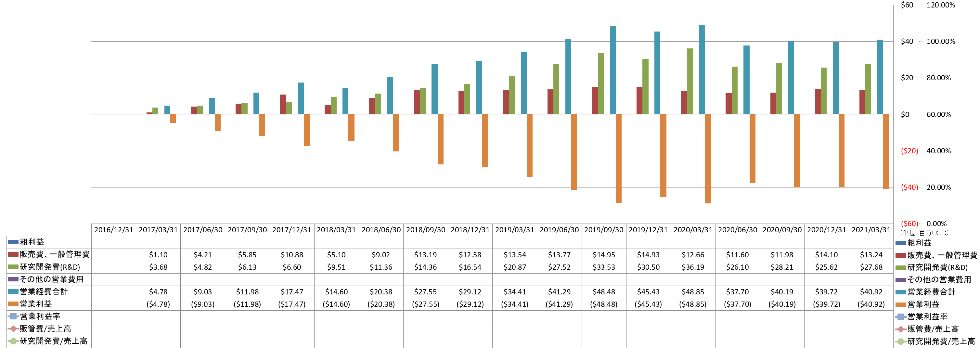This screenshot has height=348, width=980.
Task: Select the $14.95 table cell
Action: (604, 255)
